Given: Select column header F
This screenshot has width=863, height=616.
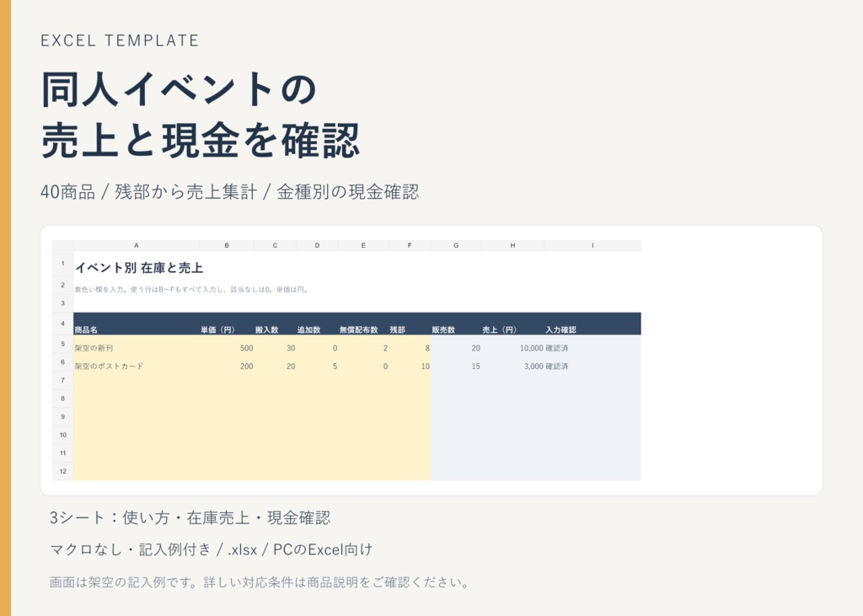Looking at the screenshot, I should click(410, 245).
